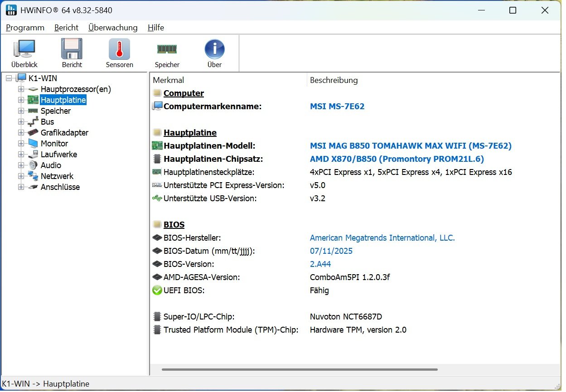566x392 pixels.
Task: Expand the Speicher tree node
Action: point(21,111)
